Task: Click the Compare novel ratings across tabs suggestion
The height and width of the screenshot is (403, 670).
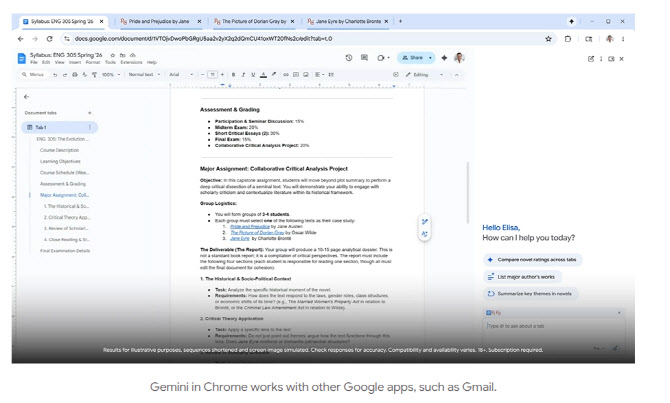Action: pyautogui.click(x=535, y=259)
